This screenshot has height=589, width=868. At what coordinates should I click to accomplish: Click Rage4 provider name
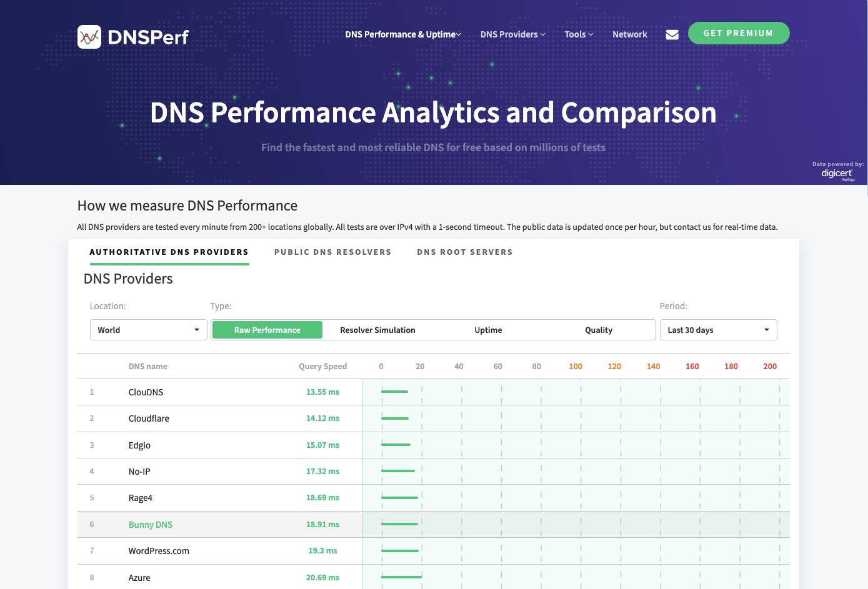141,498
